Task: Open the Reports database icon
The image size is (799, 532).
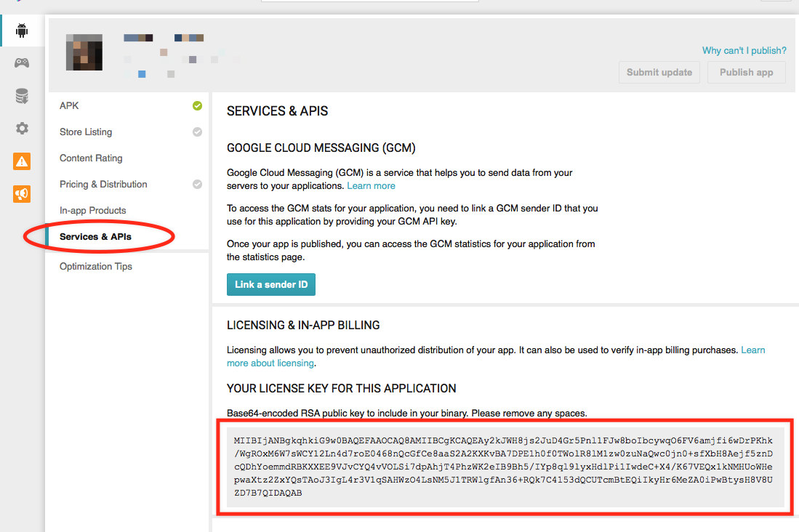Action: coord(22,96)
